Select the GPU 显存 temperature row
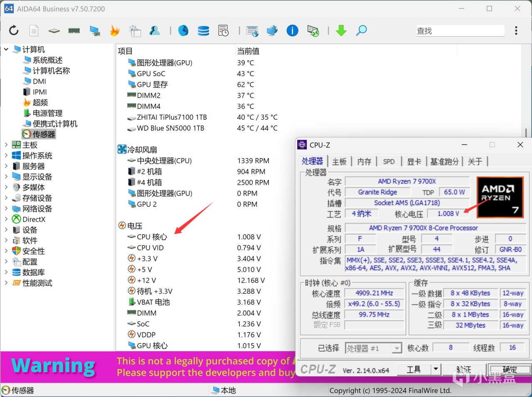 coord(191,84)
